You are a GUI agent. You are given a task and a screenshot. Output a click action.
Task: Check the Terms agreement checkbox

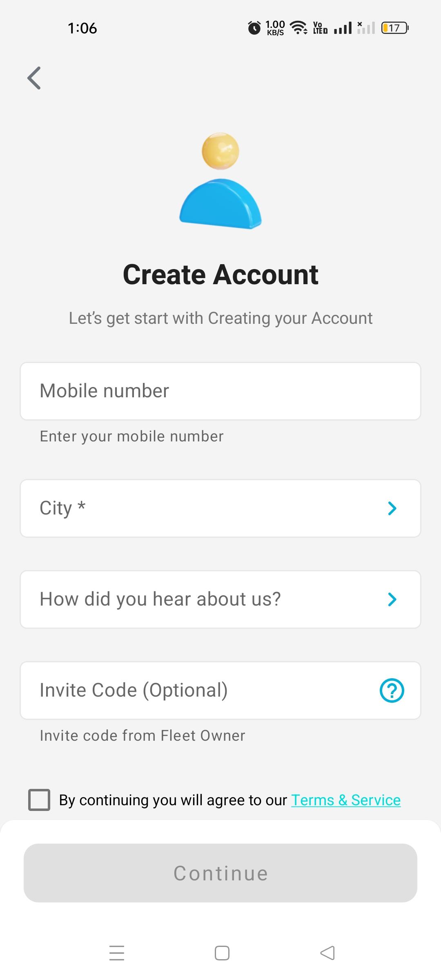[x=39, y=800]
